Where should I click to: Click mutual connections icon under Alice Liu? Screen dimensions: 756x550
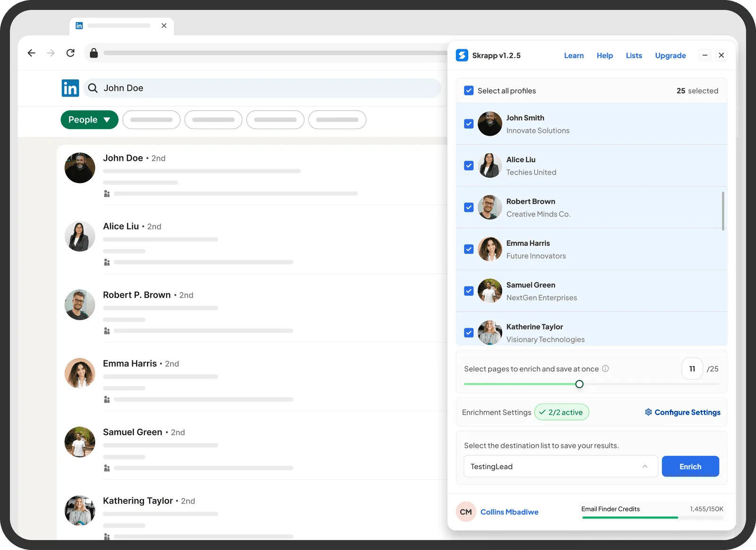tap(107, 262)
